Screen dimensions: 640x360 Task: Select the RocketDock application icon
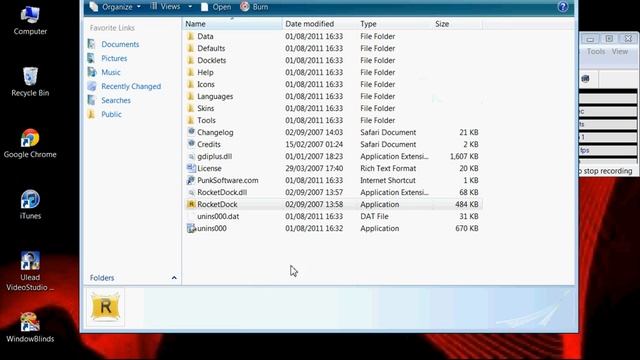[x=191, y=204]
